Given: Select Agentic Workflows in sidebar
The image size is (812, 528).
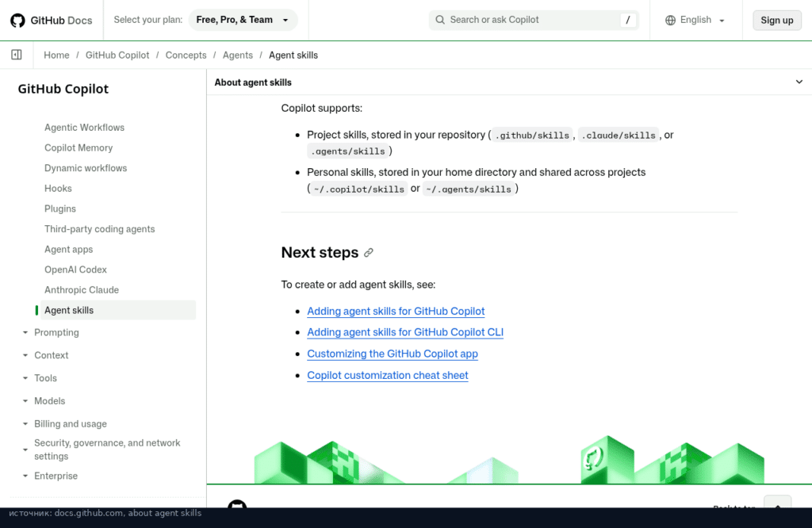Looking at the screenshot, I should [x=84, y=128].
